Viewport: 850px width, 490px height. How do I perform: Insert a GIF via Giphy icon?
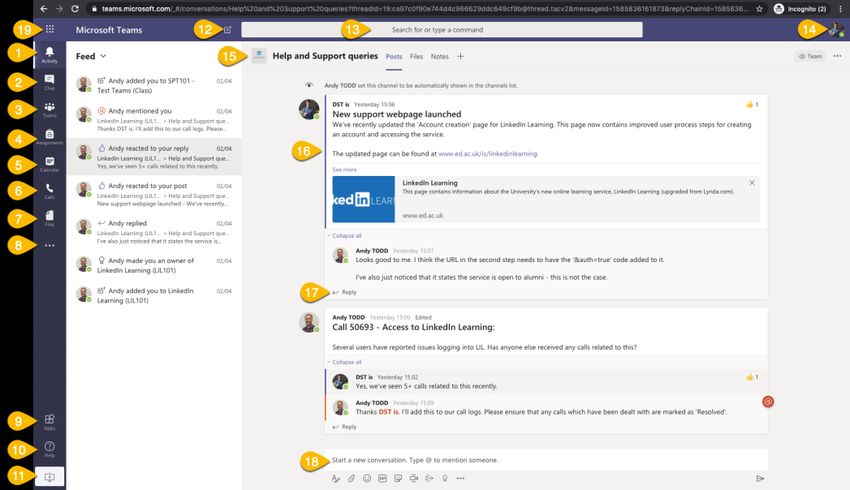[x=382, y=479]
